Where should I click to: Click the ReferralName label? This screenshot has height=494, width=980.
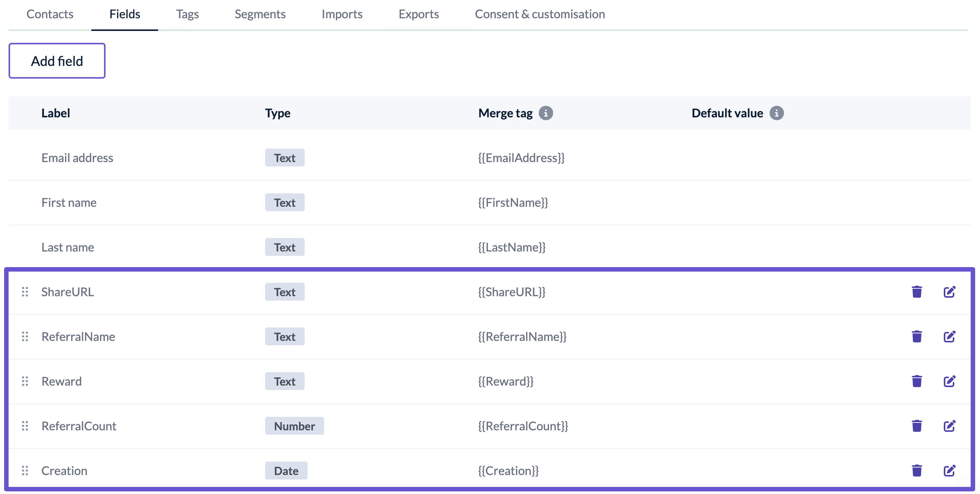(x=78, y=337)
